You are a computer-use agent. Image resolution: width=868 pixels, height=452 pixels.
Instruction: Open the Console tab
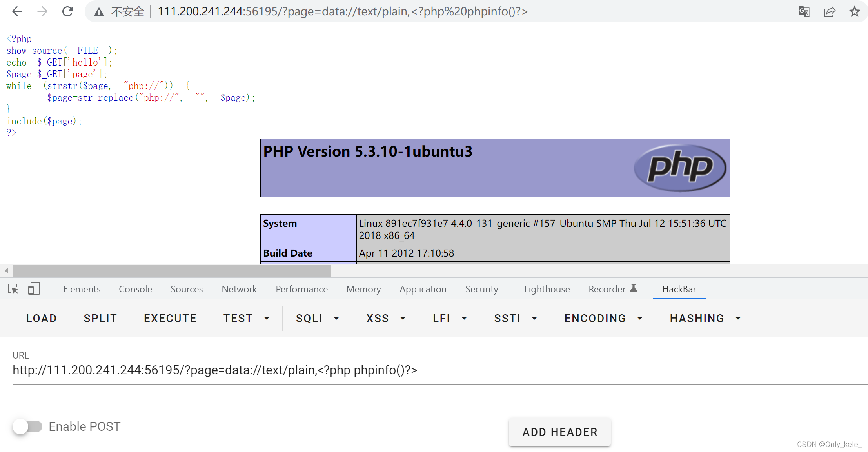135,289
